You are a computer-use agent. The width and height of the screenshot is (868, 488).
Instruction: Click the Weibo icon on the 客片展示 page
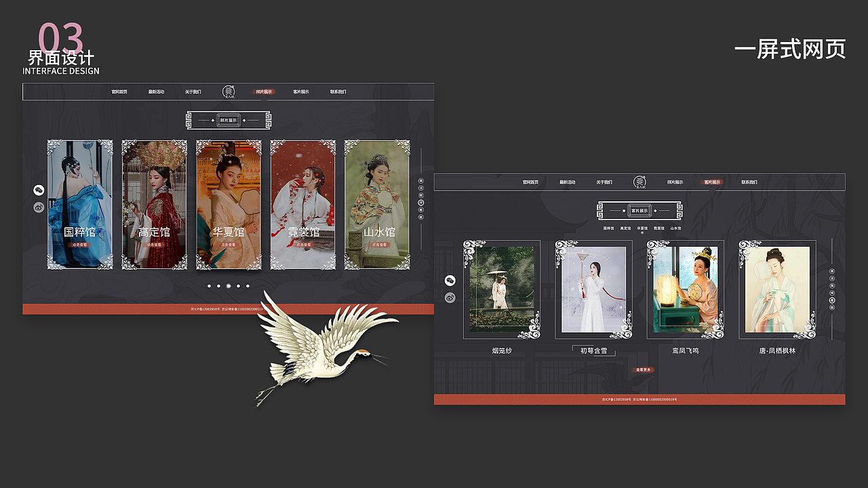[449, 297]
